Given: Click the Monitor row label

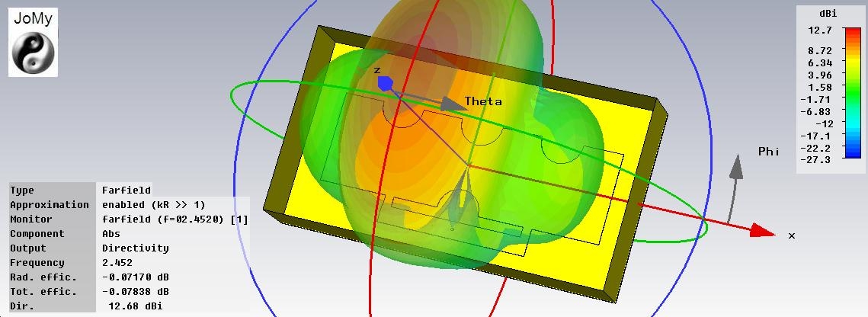Looking at the screenshot, I should [31, 219].
